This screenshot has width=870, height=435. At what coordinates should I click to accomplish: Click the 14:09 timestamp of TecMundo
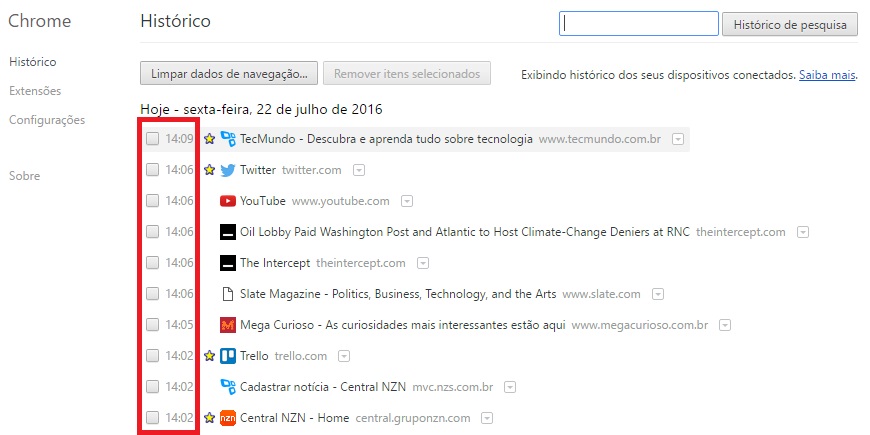(179, 139)
